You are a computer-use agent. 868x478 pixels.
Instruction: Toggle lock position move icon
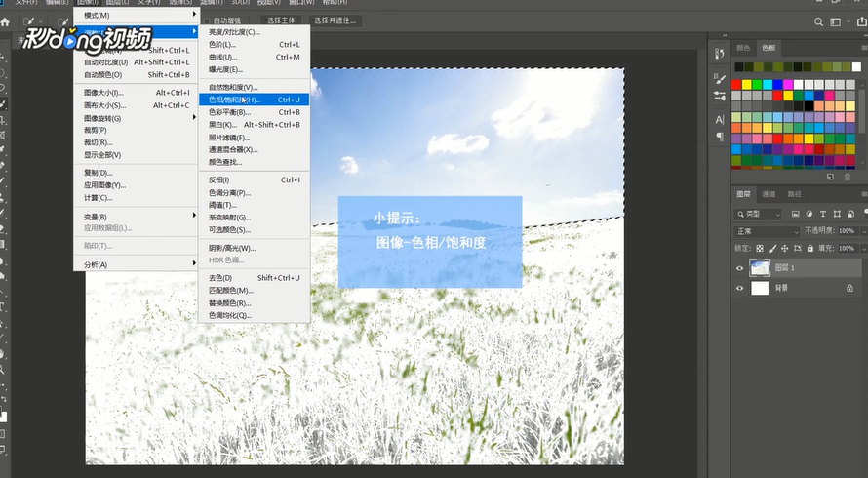click(x=785, y=248)
